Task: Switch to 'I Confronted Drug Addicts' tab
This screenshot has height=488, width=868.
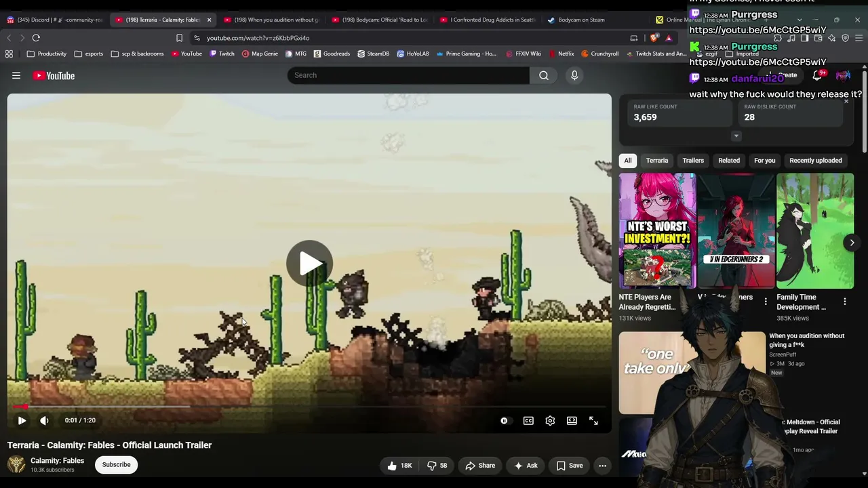Action: click(x=488, y=20)
